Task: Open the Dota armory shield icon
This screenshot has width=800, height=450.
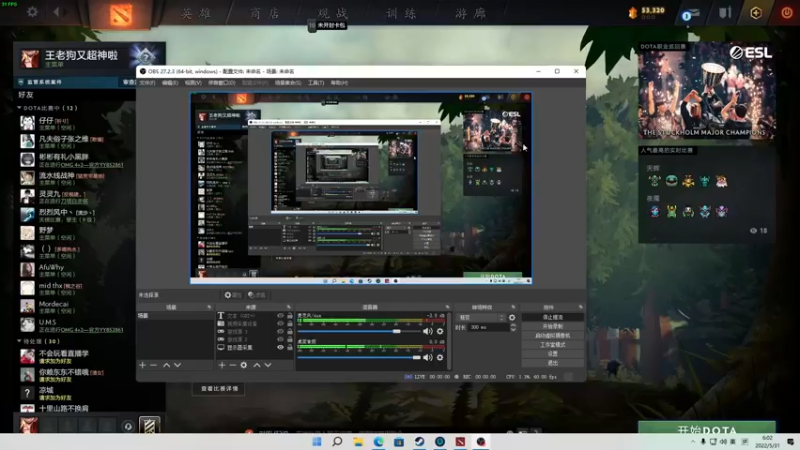Action: (x=725, y=13)
